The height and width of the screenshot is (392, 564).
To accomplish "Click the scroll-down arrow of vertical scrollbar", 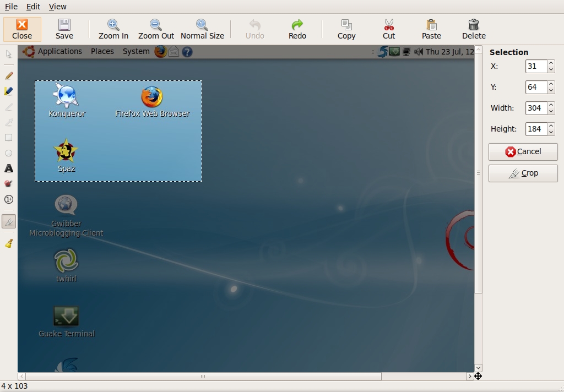I will point(478,368).
